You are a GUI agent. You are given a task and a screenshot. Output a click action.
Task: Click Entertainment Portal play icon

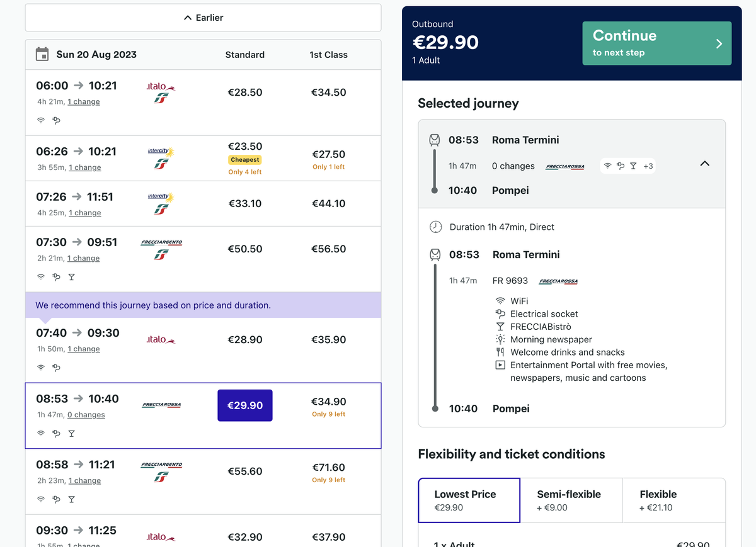500,365
